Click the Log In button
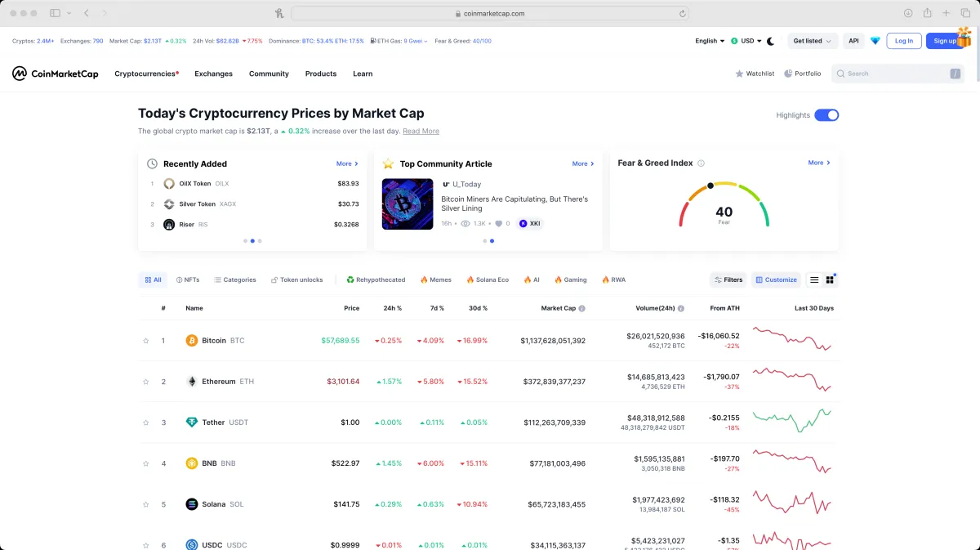This screenshot has width=980, height=550. point(904,41)
